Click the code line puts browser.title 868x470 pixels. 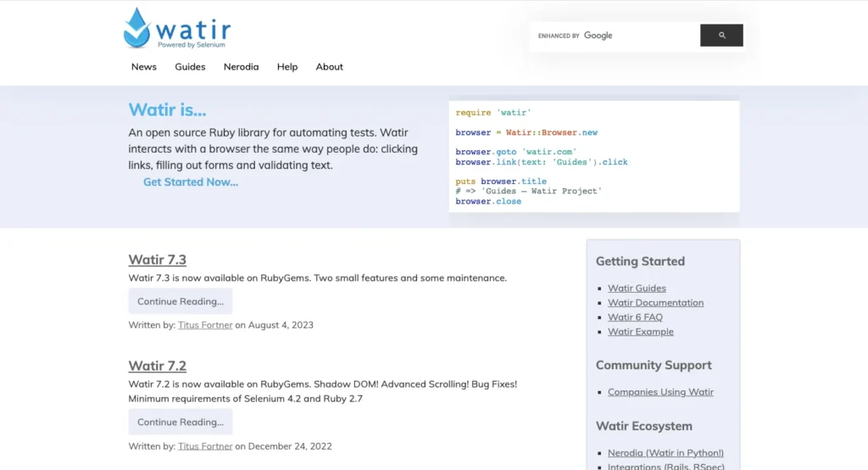click(501, 182)
